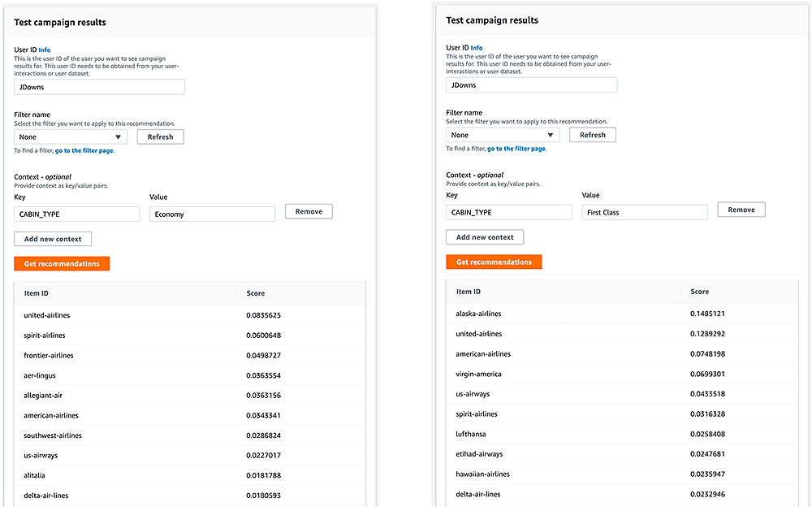Select the allegiant-air item
This screenshot has height=511, width=812.
tap(43, 396)
